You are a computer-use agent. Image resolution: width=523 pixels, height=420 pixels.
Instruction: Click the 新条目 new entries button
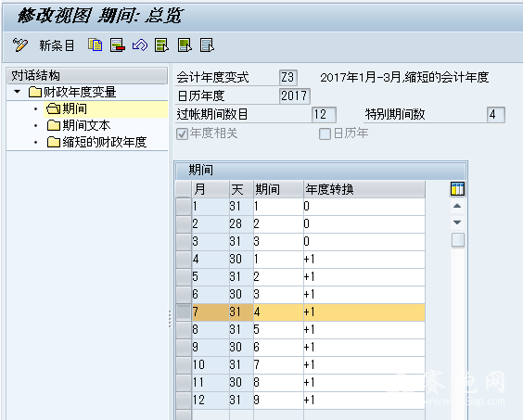(57, 45)
